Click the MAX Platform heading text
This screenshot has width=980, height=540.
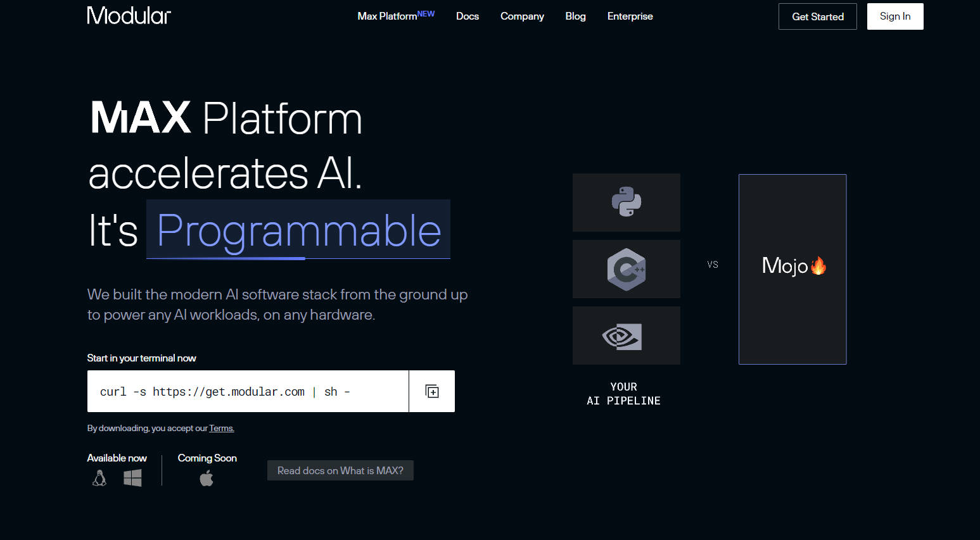tap(226, 118)
